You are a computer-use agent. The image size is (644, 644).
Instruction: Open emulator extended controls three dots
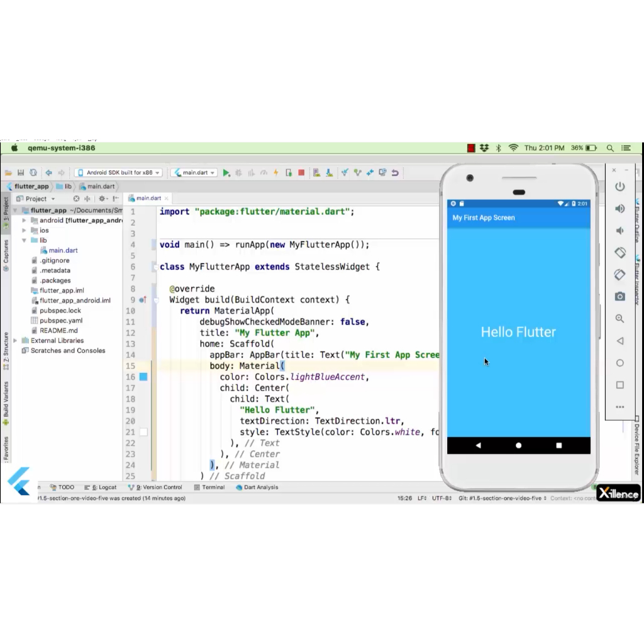click(x=619, y=407)
